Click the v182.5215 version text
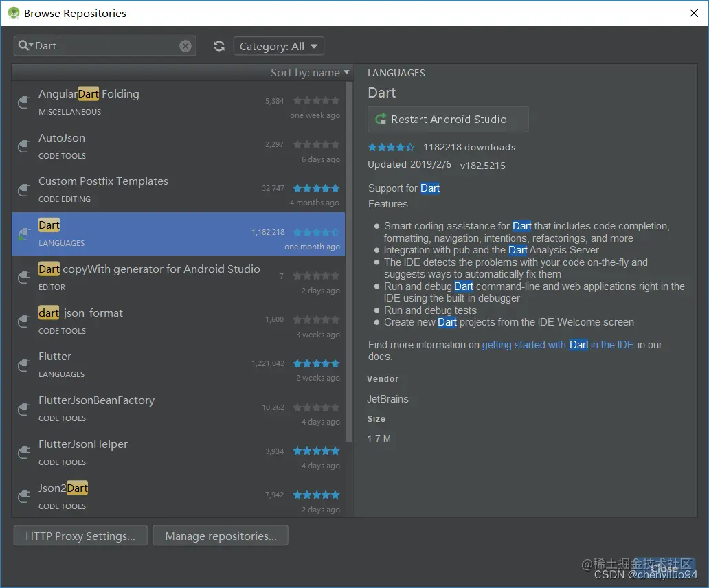 click(482, 166)
